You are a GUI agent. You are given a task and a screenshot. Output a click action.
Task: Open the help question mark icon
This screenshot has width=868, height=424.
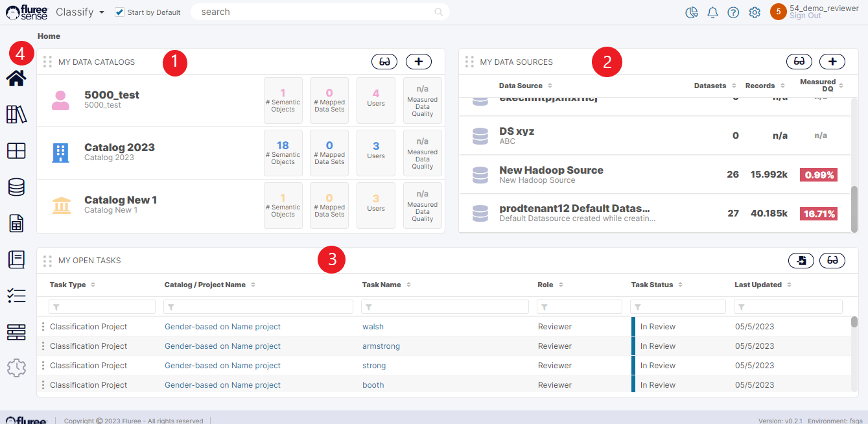[733, 12]
